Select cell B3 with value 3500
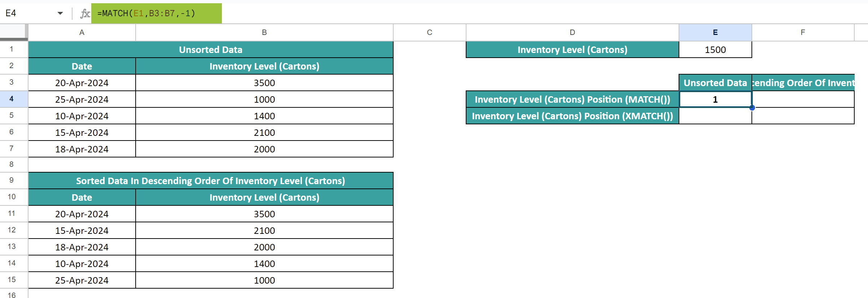This screenshot has height=298, width=868. [x=264, y=83]
